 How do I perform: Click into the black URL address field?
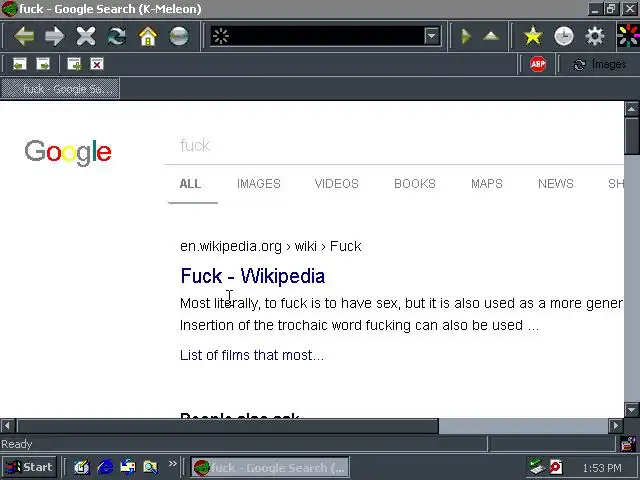pos(327,36)
